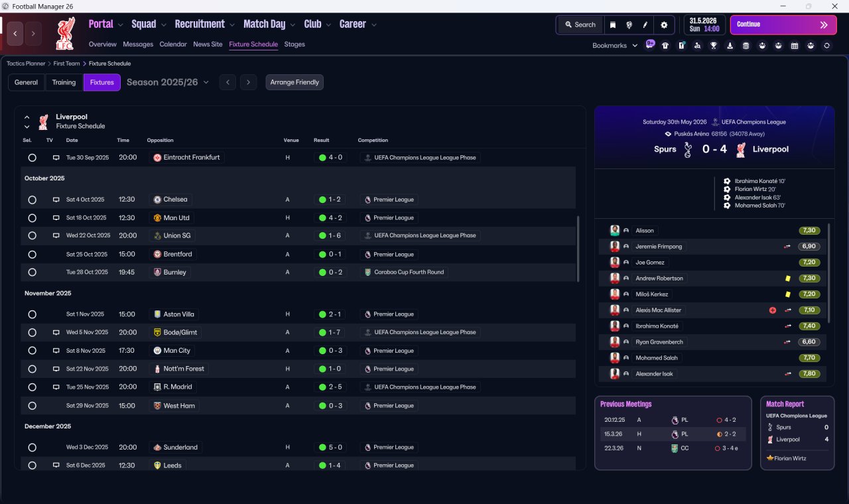The height and width of the screenshot is (504, 849).
Task: Click the coins finances icon
Action: [x=746, y=46]
